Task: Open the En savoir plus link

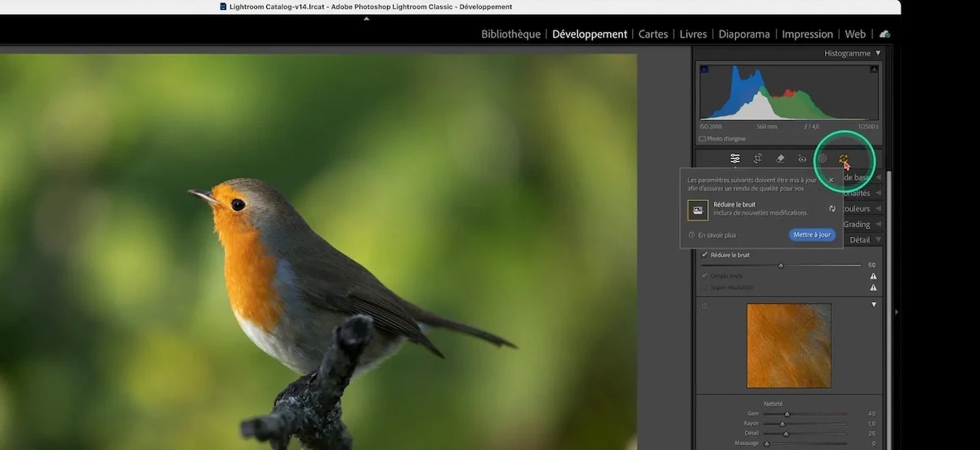Action: (717, 235)
